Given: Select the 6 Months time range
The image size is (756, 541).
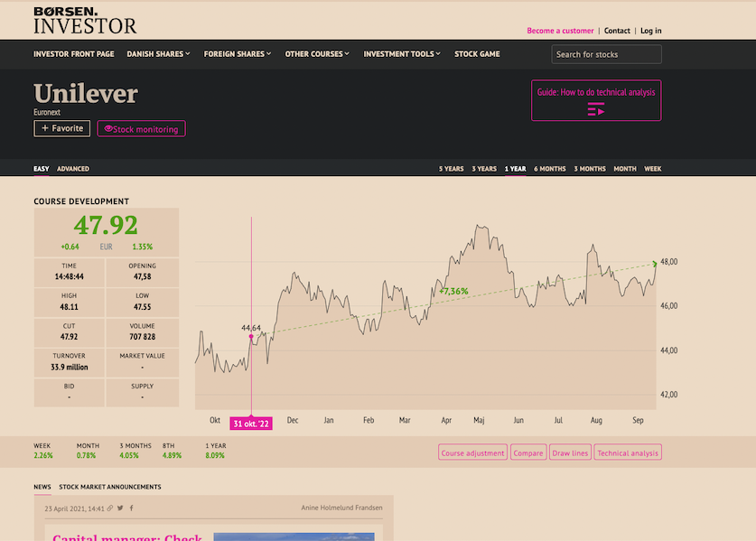Looking at the screenshot, I should pos(549,169).
